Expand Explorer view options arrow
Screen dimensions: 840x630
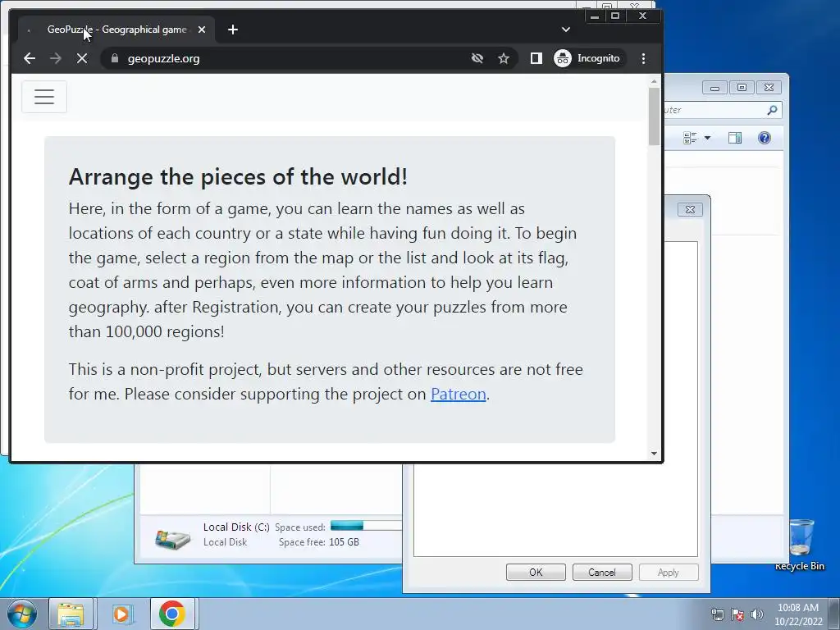click(x=707, y=138)
